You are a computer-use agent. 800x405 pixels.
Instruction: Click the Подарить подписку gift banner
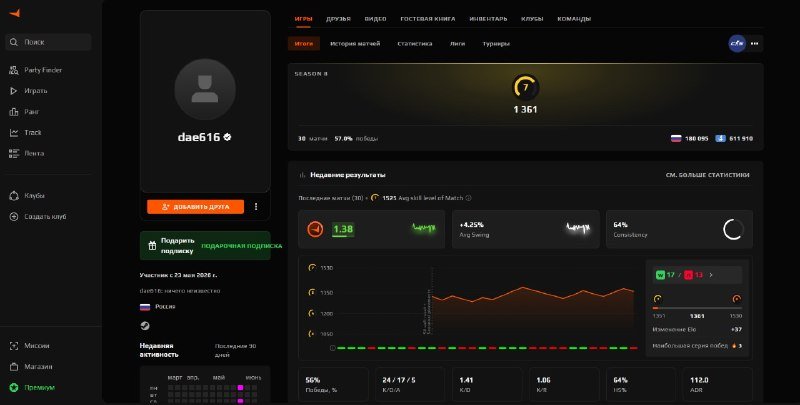point(205,246)
